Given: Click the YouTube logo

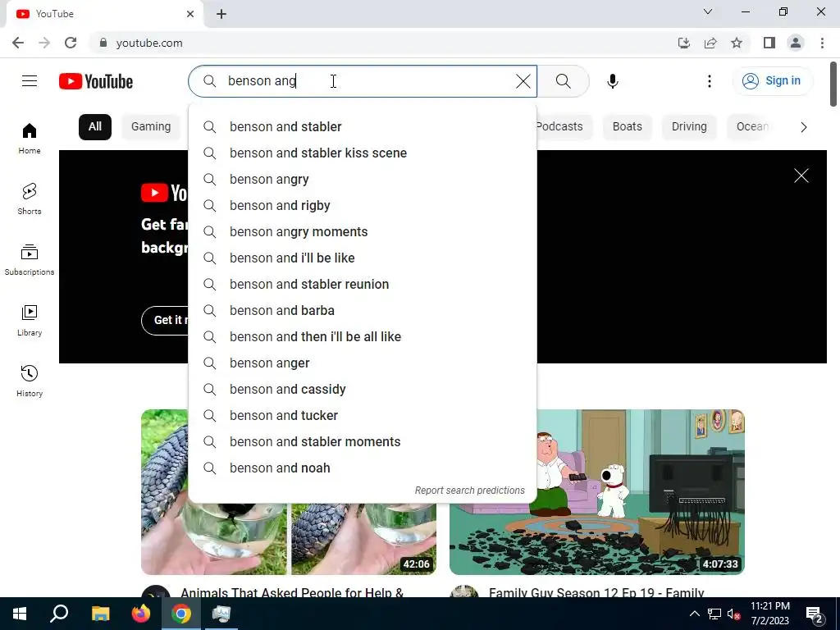Looking at the screenshot, I should click(96, 81).
